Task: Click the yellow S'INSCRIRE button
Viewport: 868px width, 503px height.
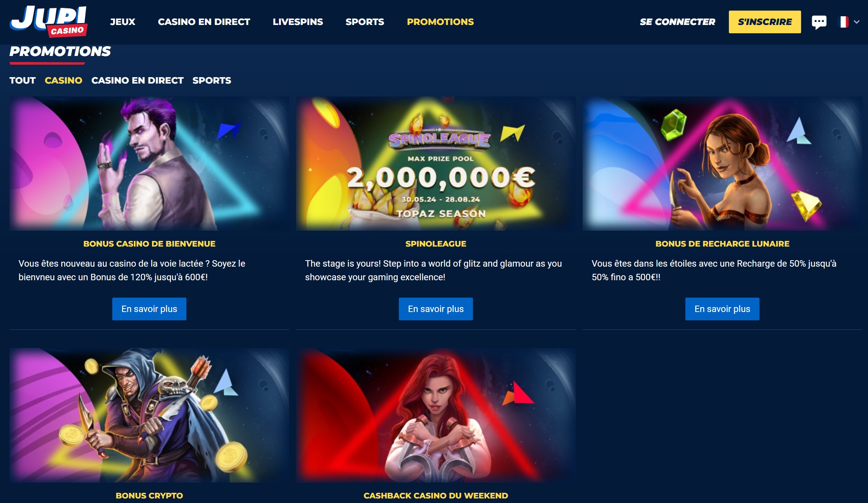Action: [764, 22]
